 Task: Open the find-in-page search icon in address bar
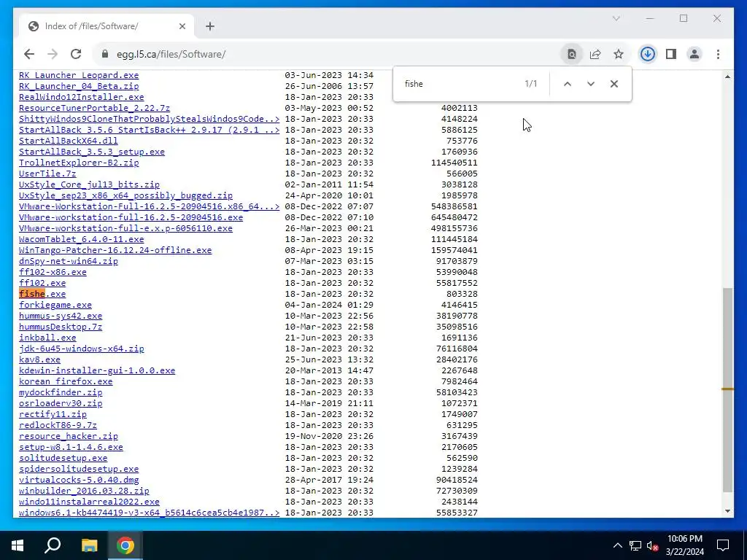pyautogui.click(x=572, y=54)
